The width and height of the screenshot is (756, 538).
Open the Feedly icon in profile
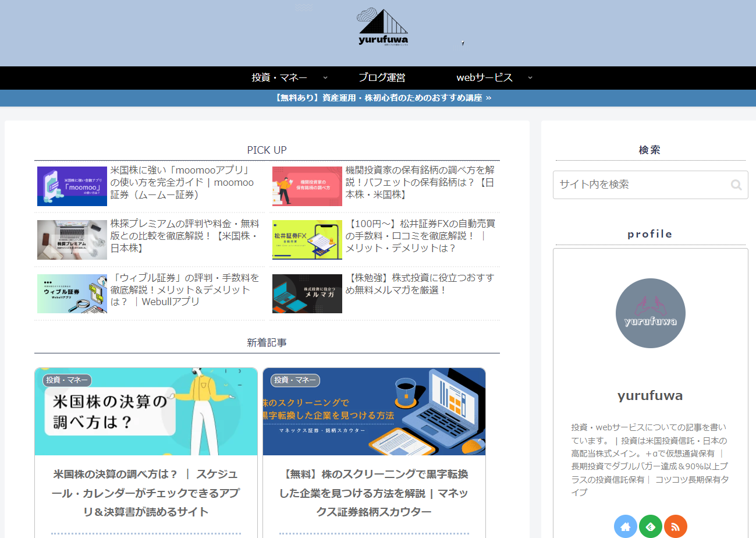tap(651, 526)
